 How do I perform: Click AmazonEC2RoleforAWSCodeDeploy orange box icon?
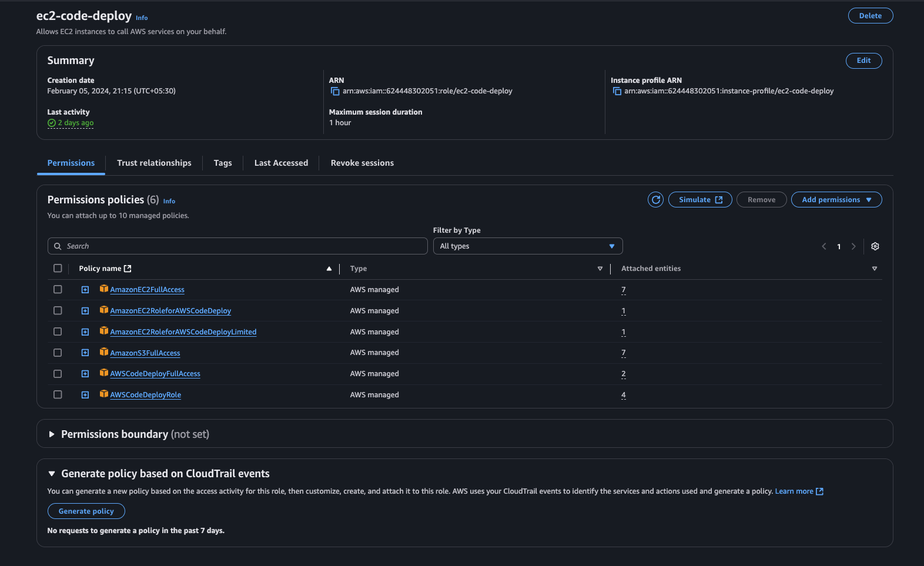click(104, 310)
